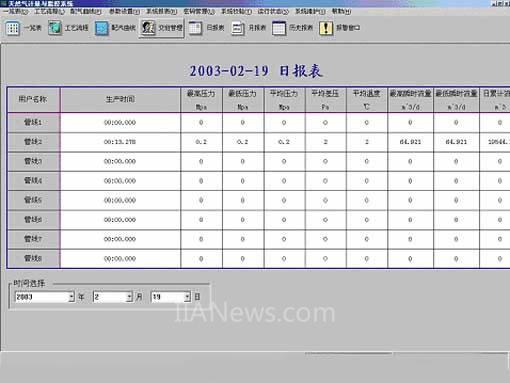Open the 参数设置 menu

[125, 11]
